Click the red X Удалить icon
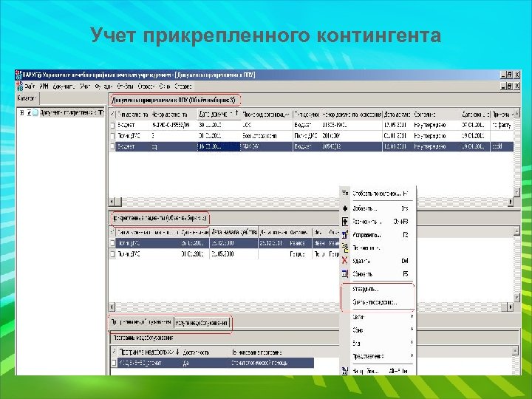The image size is (532, 399). point(345,261)
